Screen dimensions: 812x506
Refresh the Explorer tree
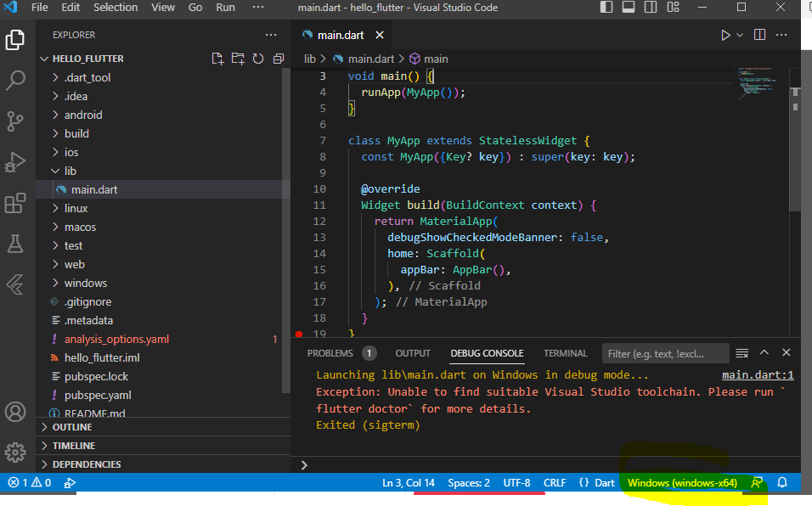pyautogui.click(x=258, y=59)
